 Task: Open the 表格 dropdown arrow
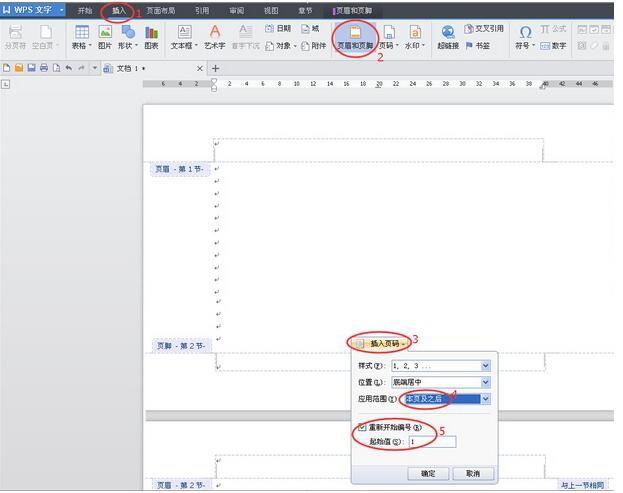tap(90, 46)
